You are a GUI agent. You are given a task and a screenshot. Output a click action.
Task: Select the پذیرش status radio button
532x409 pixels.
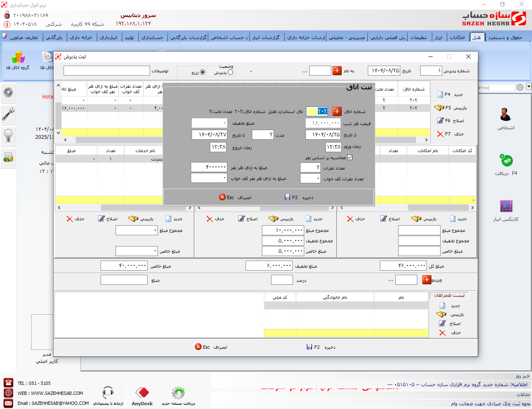click(x=231, y=72)
